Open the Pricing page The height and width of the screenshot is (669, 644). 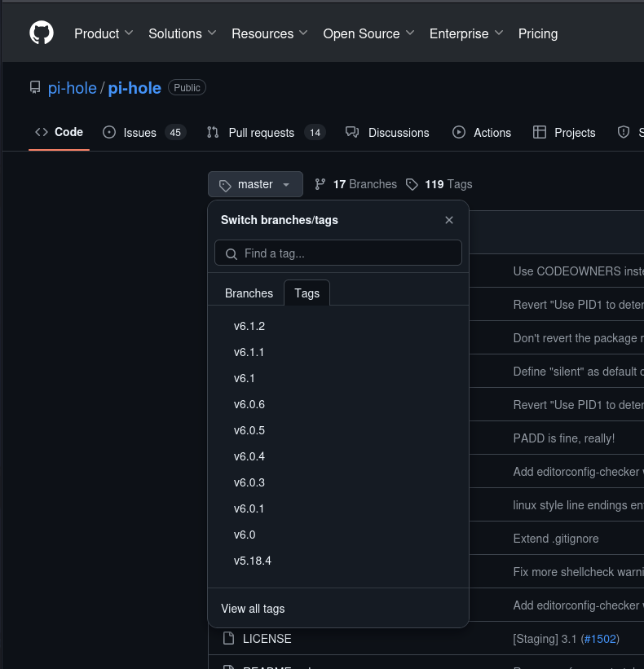[538, 33]
